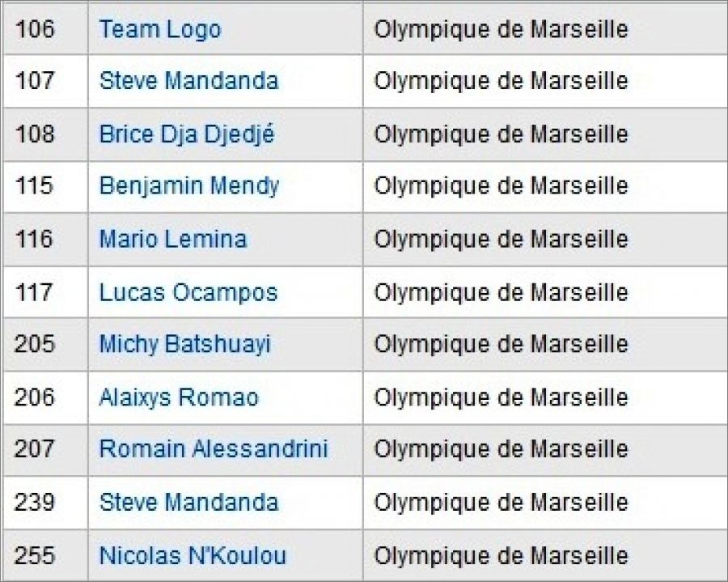This screenshot has height=582, width=728.
Task: Click card number 205 cell
Action: tap(35, 345)
